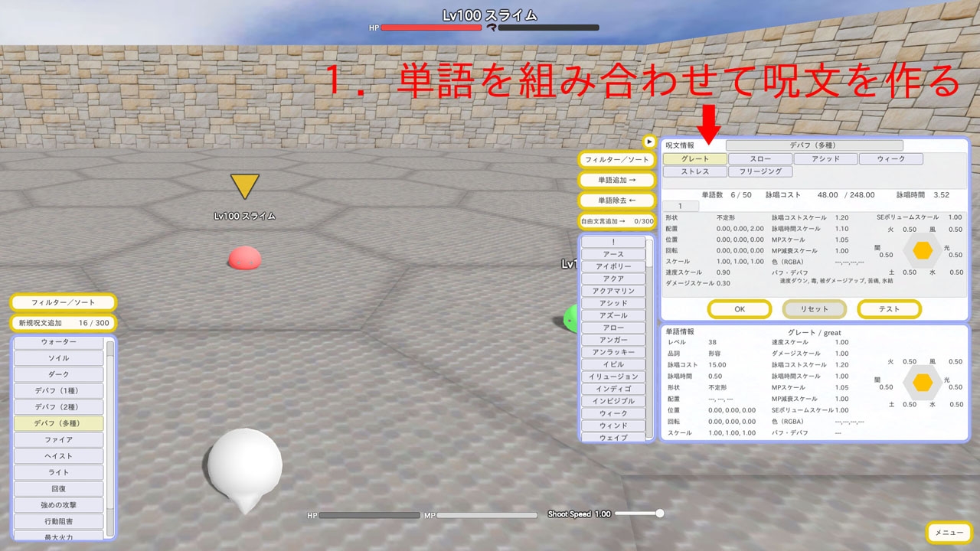Viewport: 980px width, 551px height.
Task: Select spell word chip ストレス
Action: click(x=694, y=171)
